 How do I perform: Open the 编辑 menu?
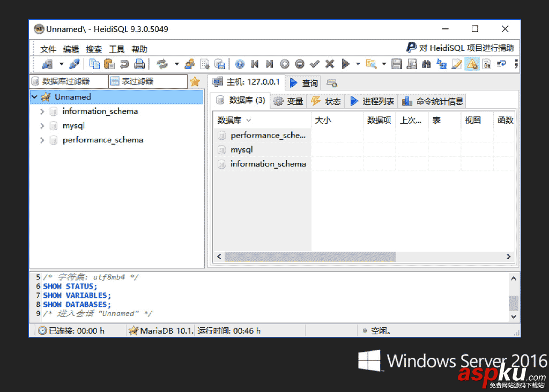click(x=71, y=49)
